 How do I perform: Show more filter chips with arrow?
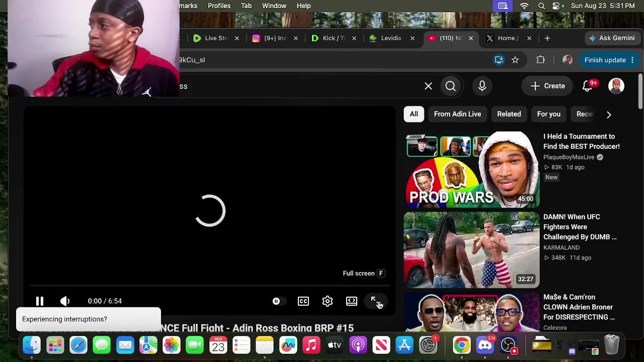(x=609, y=115)
